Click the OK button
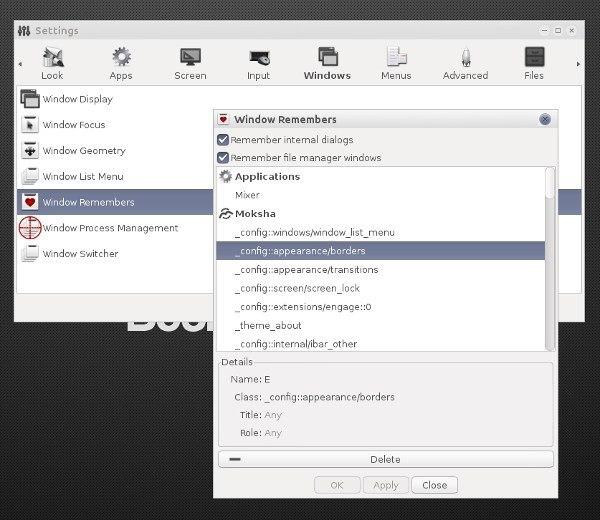Viewport: 600px width, 520px height. coord(337,485)
